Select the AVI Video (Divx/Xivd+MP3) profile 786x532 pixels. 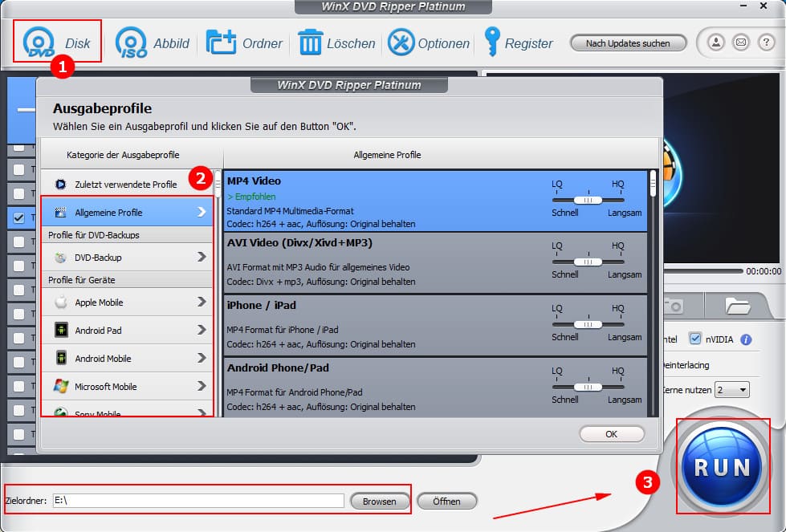tap(435, 262)
